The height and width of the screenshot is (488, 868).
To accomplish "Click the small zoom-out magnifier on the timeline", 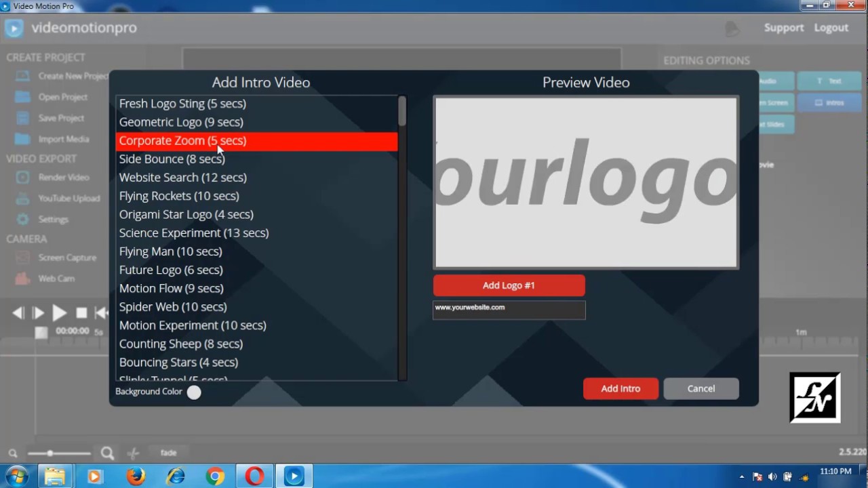I will (13, 453).
